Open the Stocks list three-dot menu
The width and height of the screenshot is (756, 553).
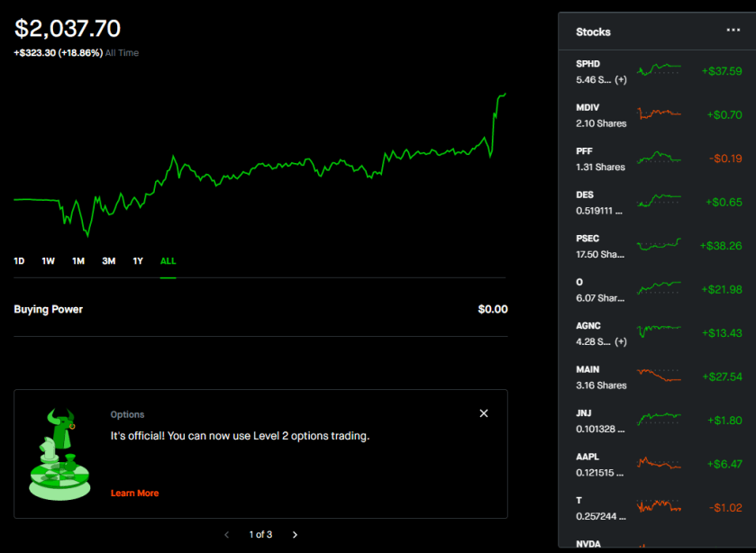733,31
